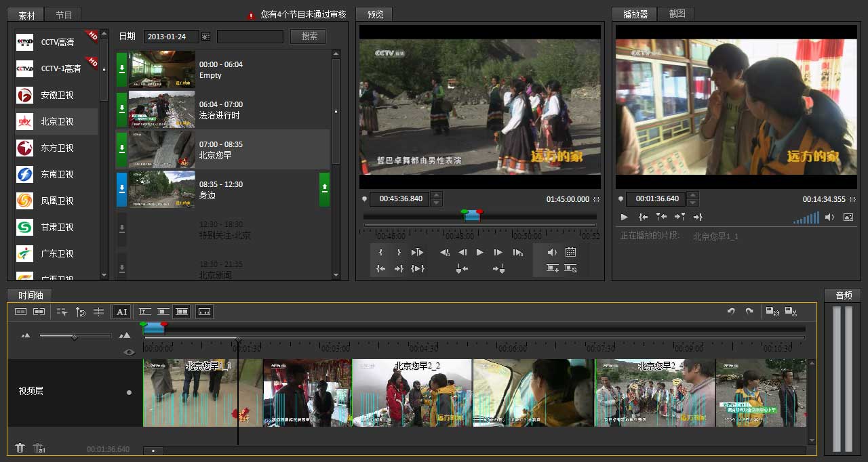Click the green download arrow for 法治进行时

[x=122, y=109]
